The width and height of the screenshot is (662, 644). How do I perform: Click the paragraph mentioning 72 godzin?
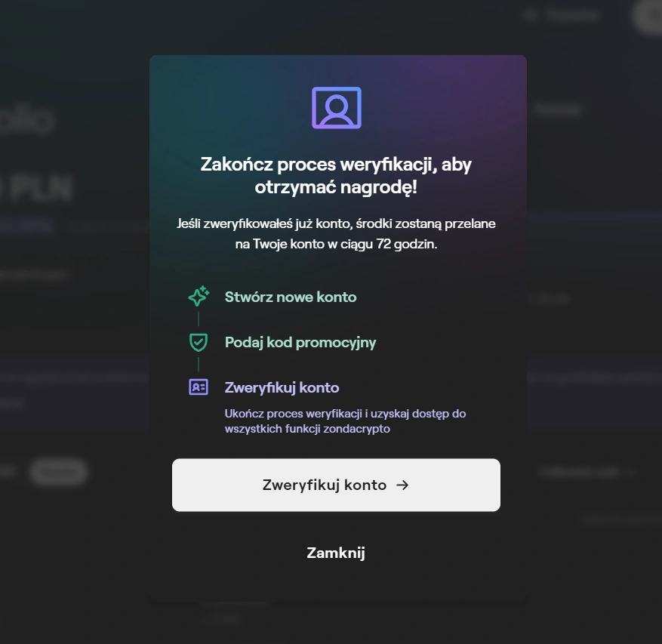pyautogui.click(x=336, y=233)
